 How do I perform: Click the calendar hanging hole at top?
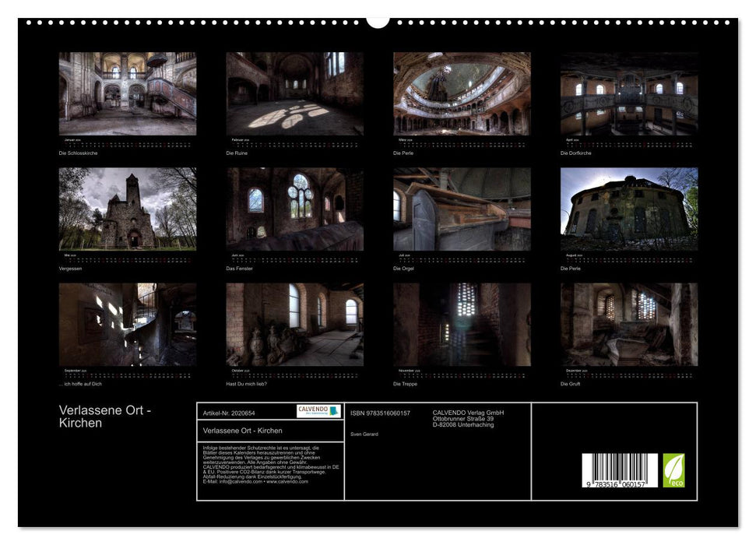click(x=378, y=20)
